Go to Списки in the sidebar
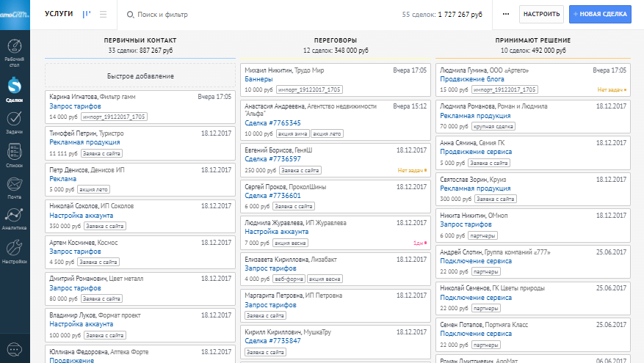The height and width of the screenshot is (363, 644). (x=15, y=155)
